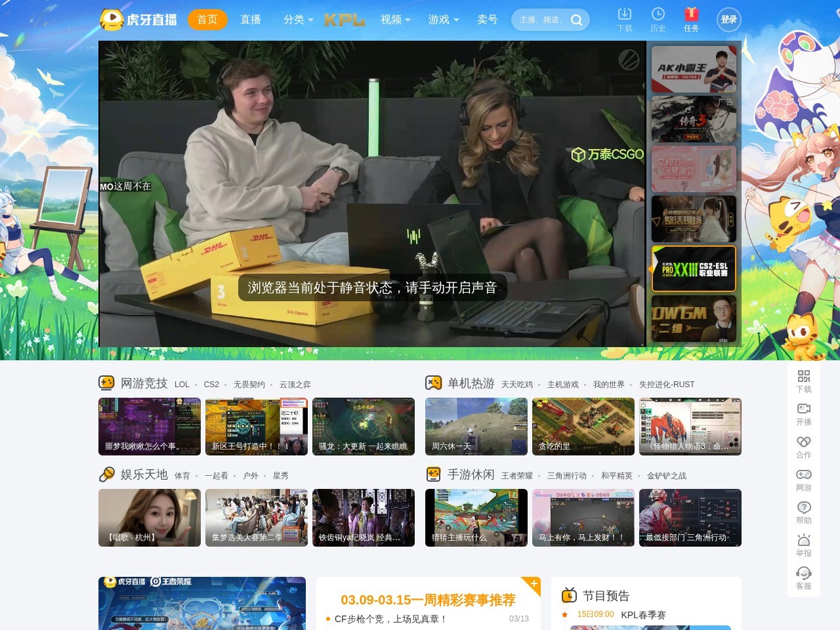Open the 周六休一天 stream thumbnail
This screenshot has height=630, width=840.
tap(476, 426)
